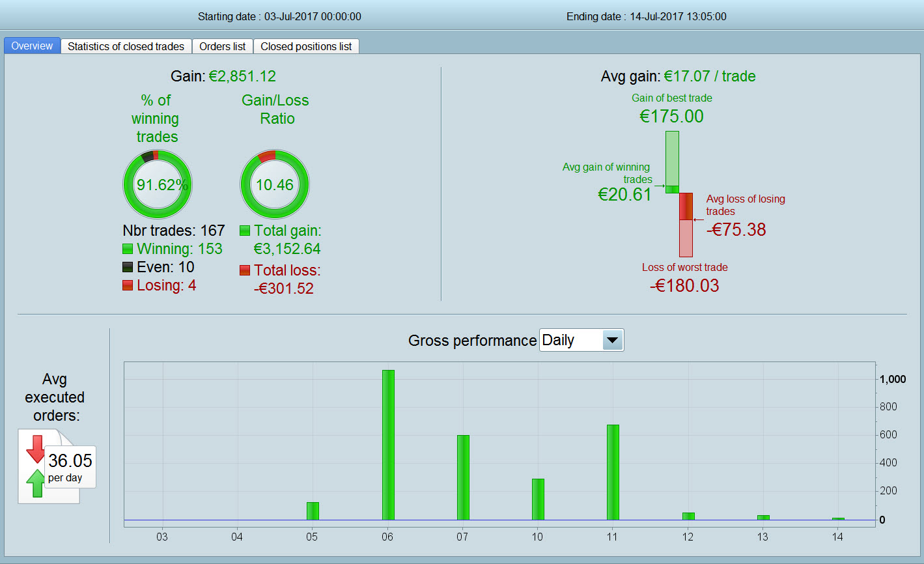Click the Gross performance label
This screenshot has height=564, width=924.
point(472,341)
